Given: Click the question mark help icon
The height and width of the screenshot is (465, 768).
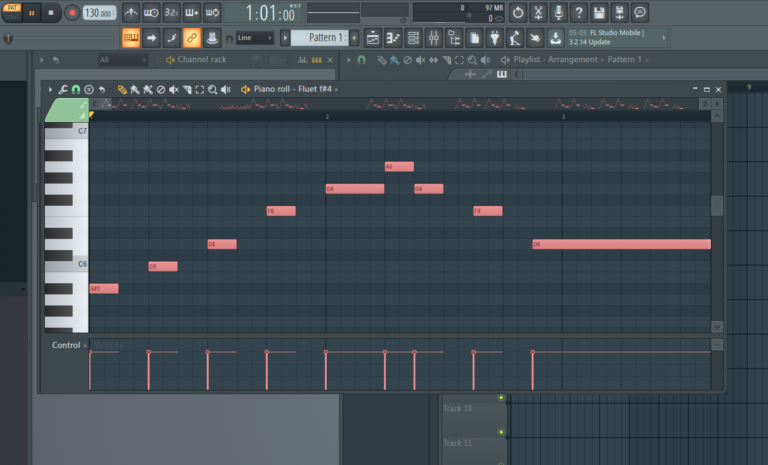Looking at the screenshot, I should coord(579,13).
